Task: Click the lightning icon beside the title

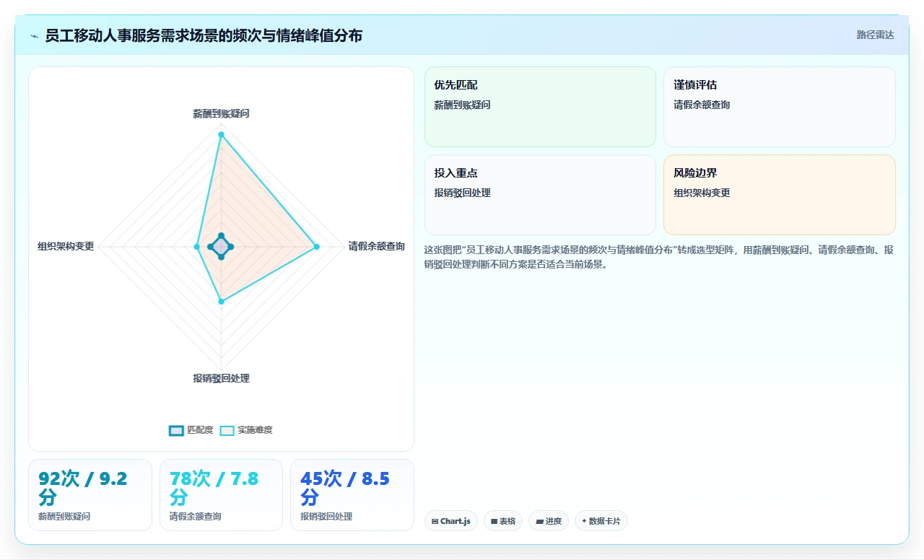Action: point(34,35)
